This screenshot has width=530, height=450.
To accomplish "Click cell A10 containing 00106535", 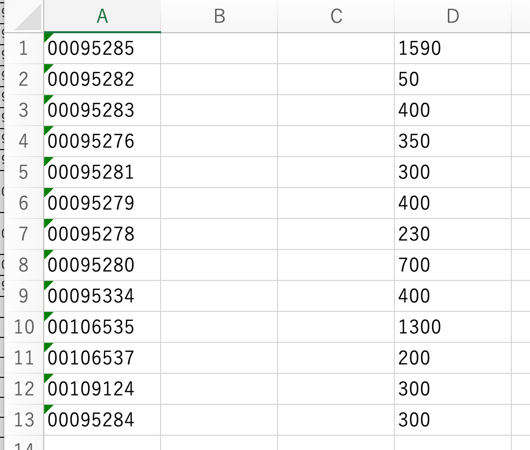I will pyautogui.click(x=102, y=327).
